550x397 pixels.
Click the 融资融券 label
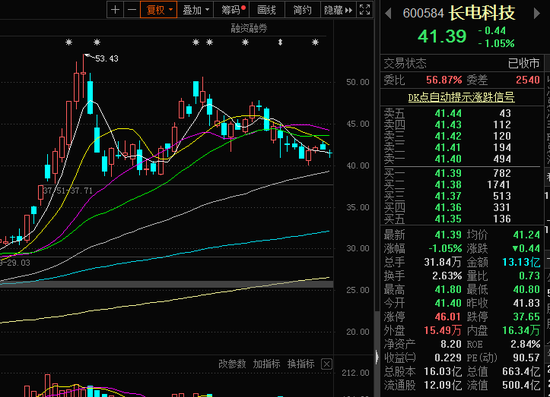249,28
